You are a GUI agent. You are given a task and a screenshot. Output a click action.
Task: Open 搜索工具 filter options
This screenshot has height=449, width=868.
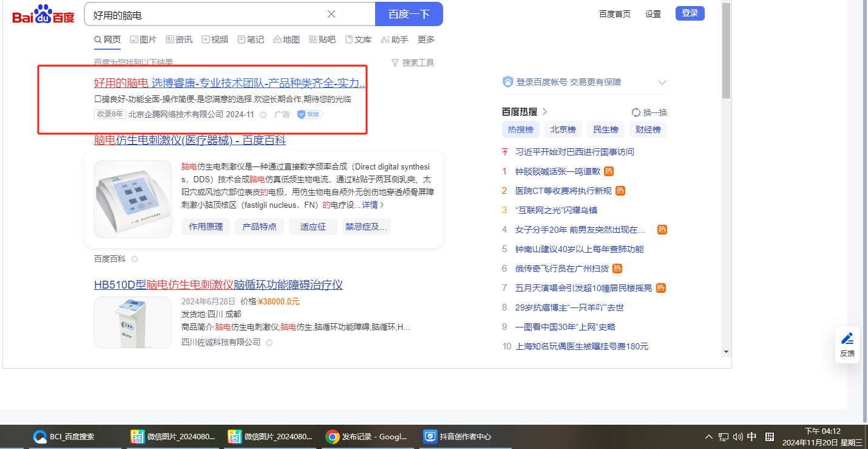pyautogui.click(x=413, y=63)
